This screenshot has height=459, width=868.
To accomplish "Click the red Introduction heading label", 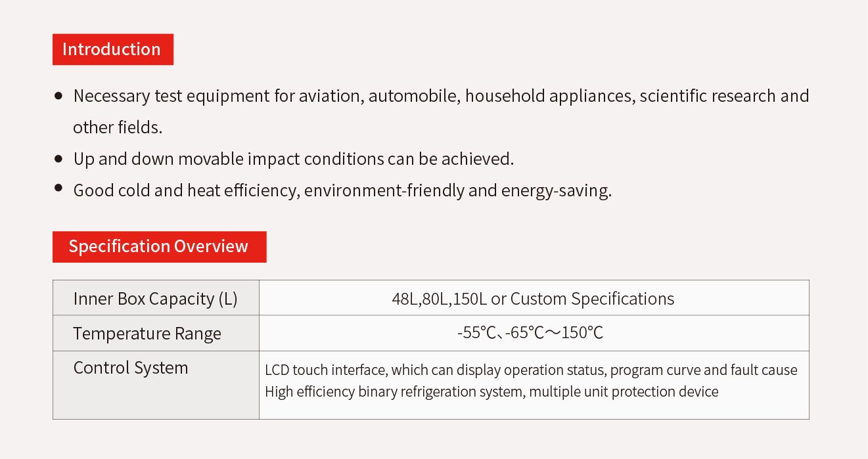I will point(113,49).
